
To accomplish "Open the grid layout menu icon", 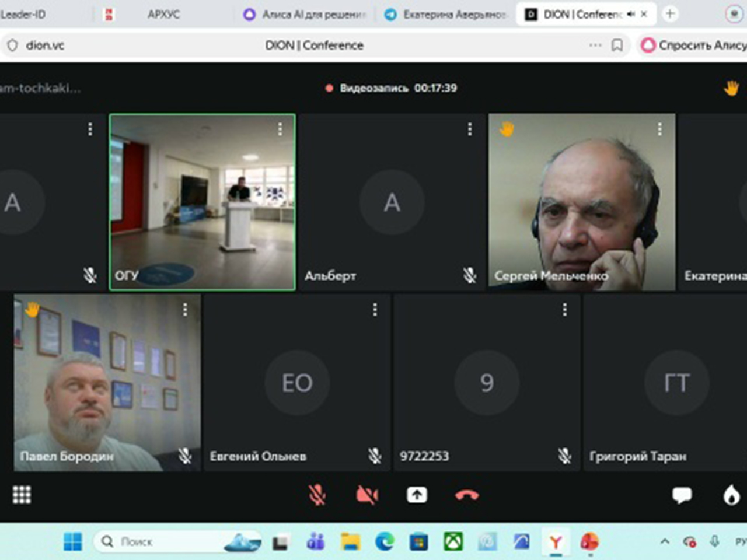I will pos(22,495).
